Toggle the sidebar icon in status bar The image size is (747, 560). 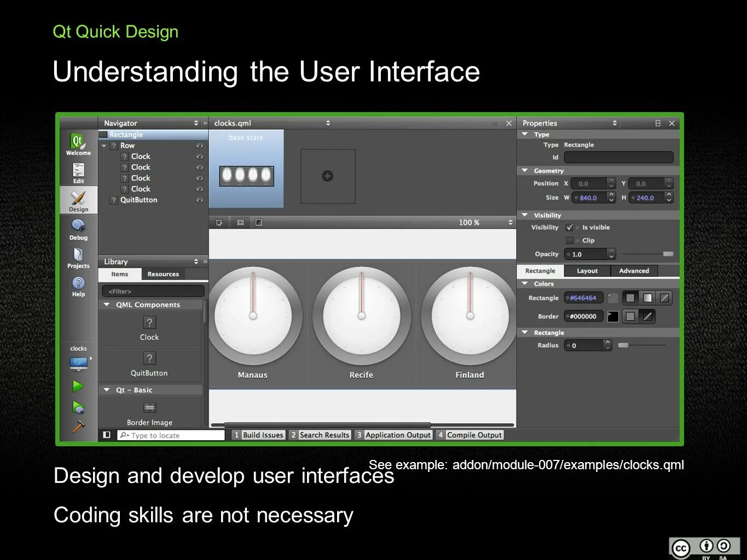click(107, 435)
